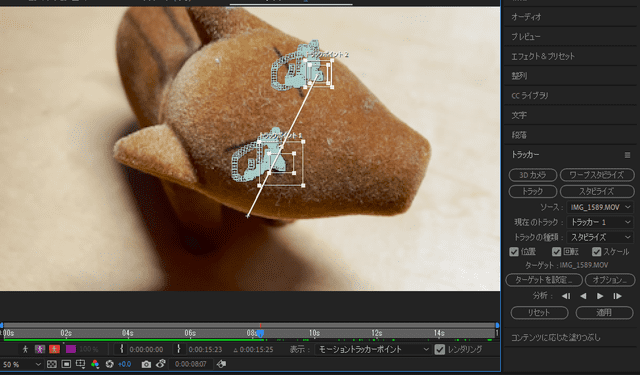Click the purple roto color swatch

71,349
